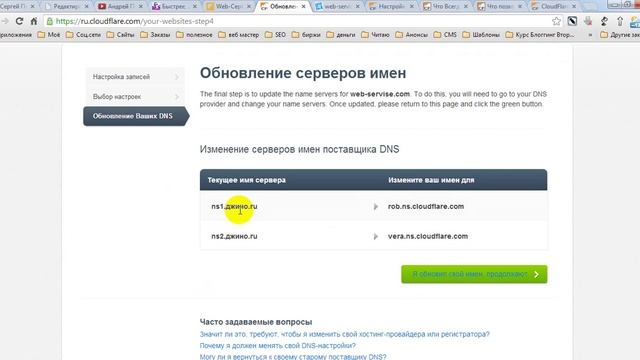This screenshot has height=360, width=640.
Task: Click 'rob.ns.cloudflare.com' name server text
Action: tap(426, 207)
